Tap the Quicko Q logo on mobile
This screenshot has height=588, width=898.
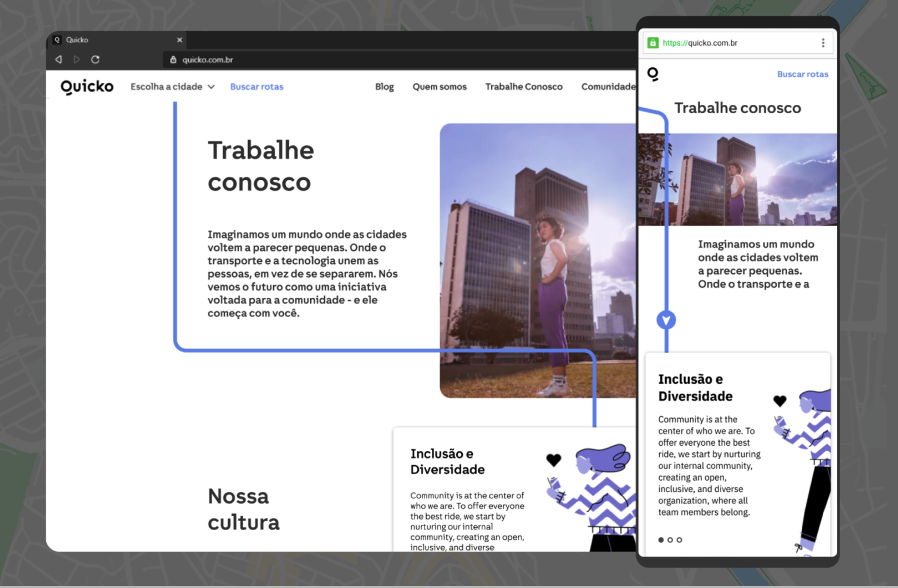pyautogui.click(x=653, y=74)
